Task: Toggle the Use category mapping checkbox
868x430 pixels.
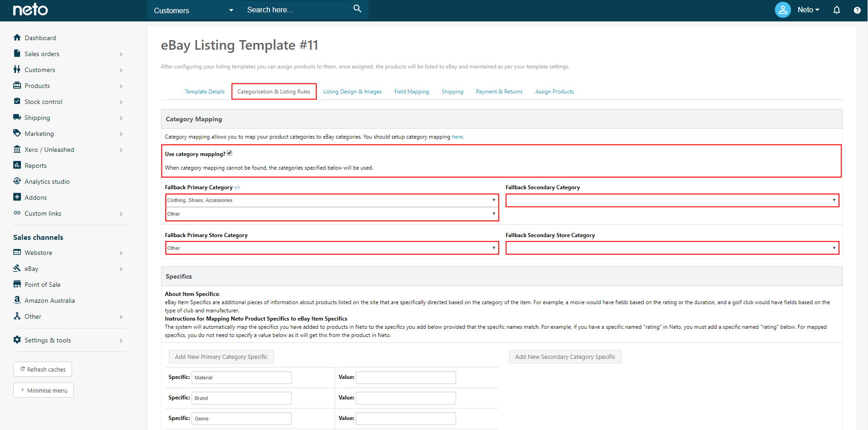Action: [x=229, y=153]
